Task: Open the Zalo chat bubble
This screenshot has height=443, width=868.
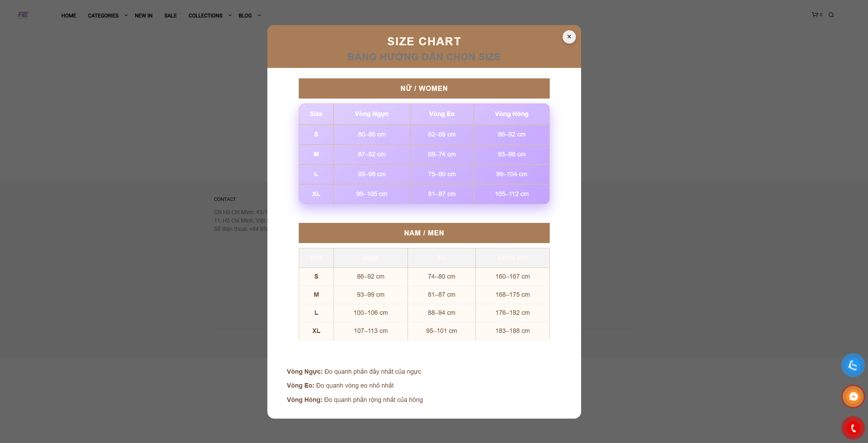Action: [853, 365]
